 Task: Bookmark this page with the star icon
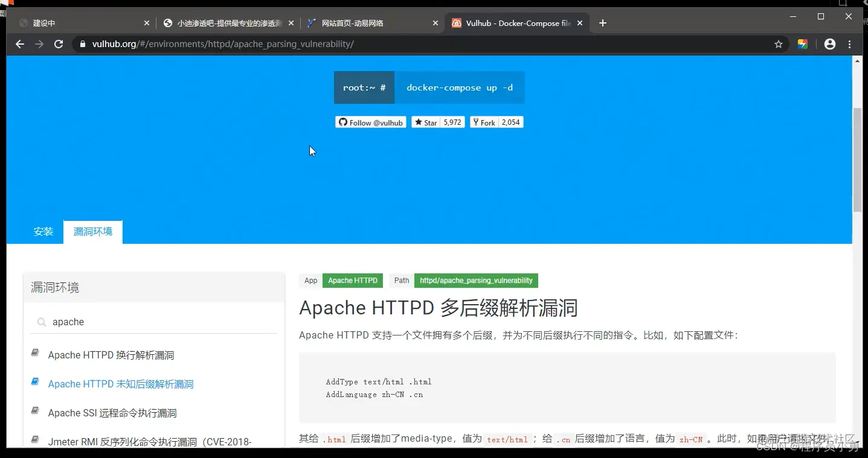(x=779, y=44)
